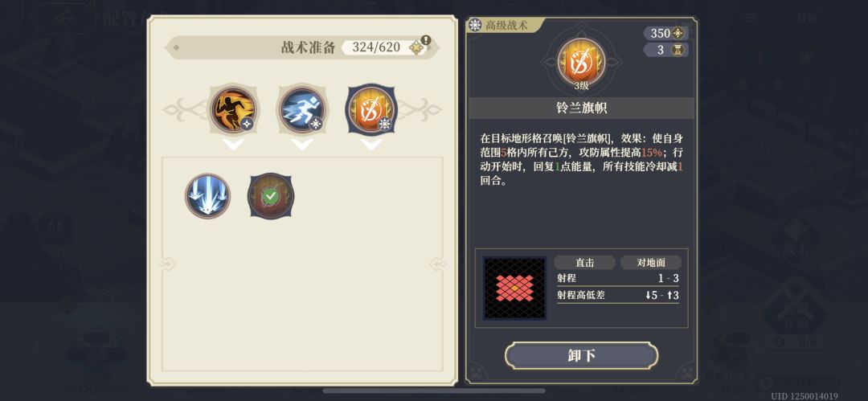Toggle the green-checked banner tactic
The image size is (868, 401).
[271, 195]
